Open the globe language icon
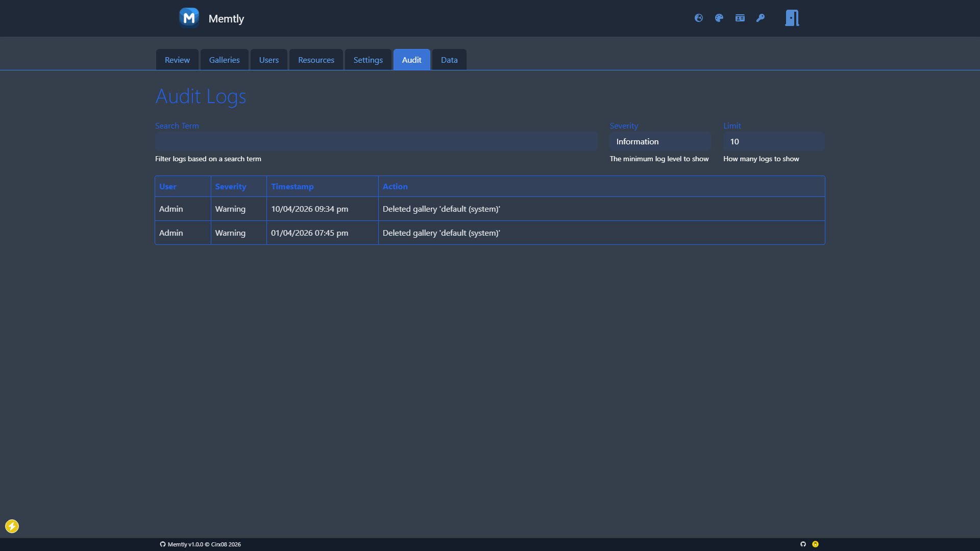Image resolution: width=980 pixels, height=551 pixels. click(699, 18)
